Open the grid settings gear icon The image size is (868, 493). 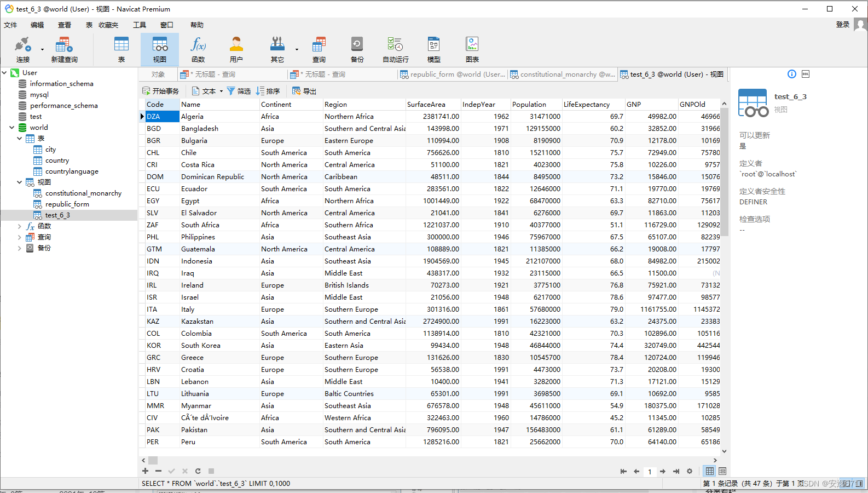(x=690, y=471)
